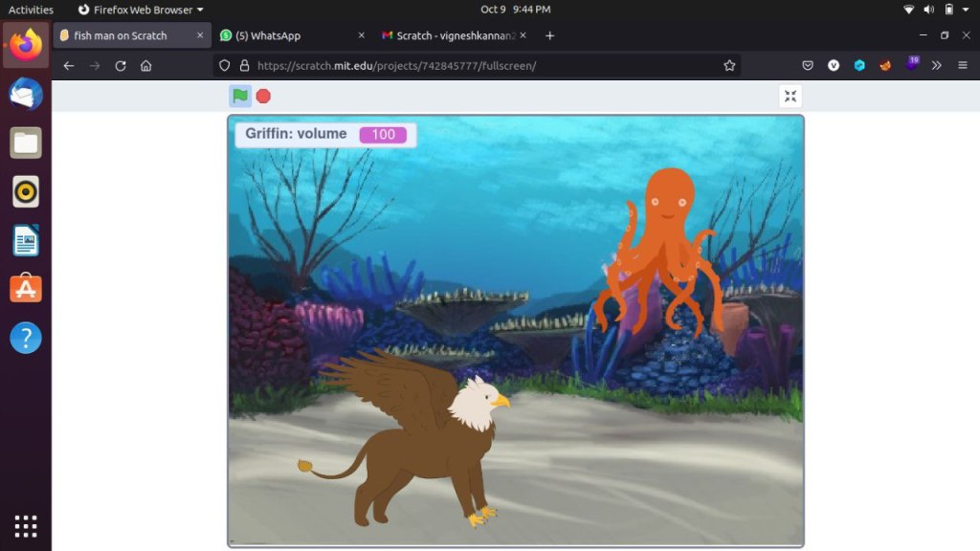Click the orange octopus sprite

(664, 251)
